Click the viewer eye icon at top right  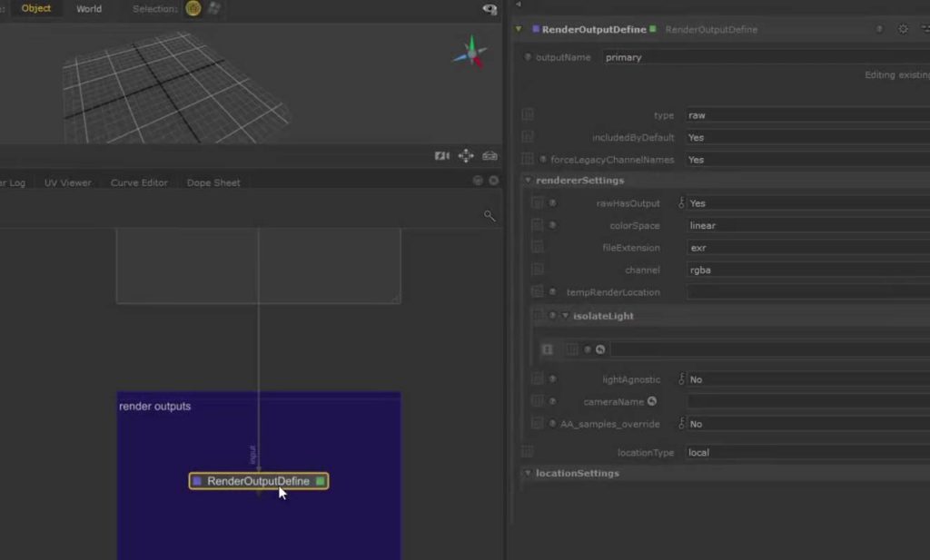coord(490,9)
